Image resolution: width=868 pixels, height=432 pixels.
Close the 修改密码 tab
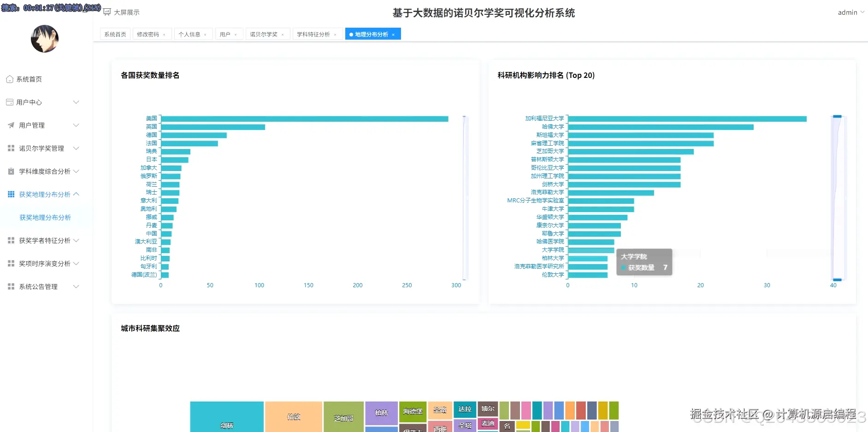click(x=164, y=35)
